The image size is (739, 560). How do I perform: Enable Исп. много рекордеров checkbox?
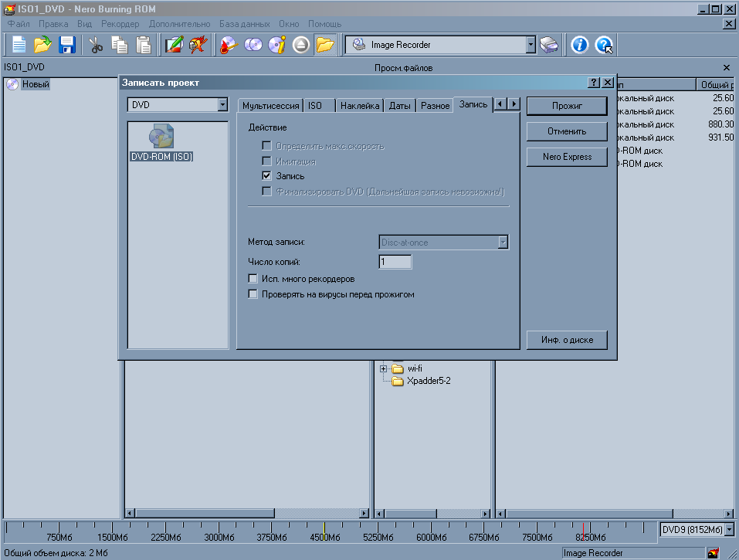pos(253,279)
